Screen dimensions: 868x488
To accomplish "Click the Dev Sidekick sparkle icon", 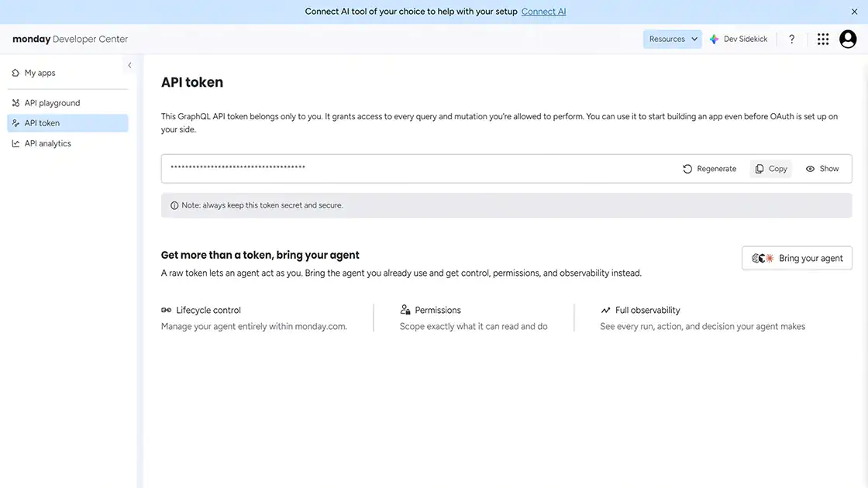I will click(714, 40).
